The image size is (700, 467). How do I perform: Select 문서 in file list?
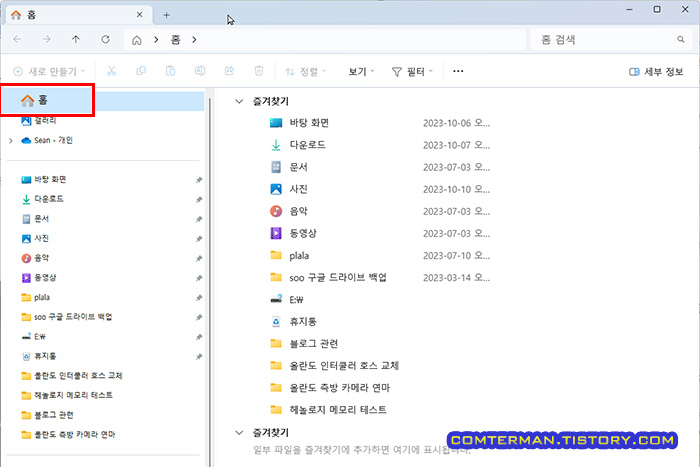click(x=289, y=167)
